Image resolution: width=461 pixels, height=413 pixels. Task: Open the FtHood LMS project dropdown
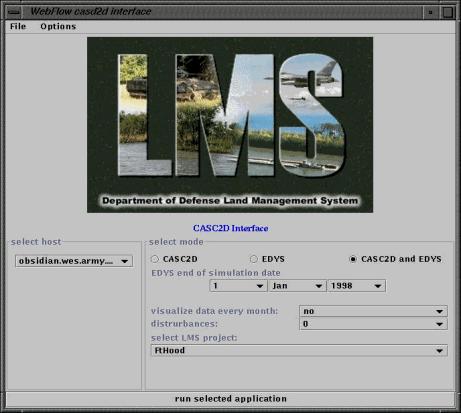click(299, 350)
